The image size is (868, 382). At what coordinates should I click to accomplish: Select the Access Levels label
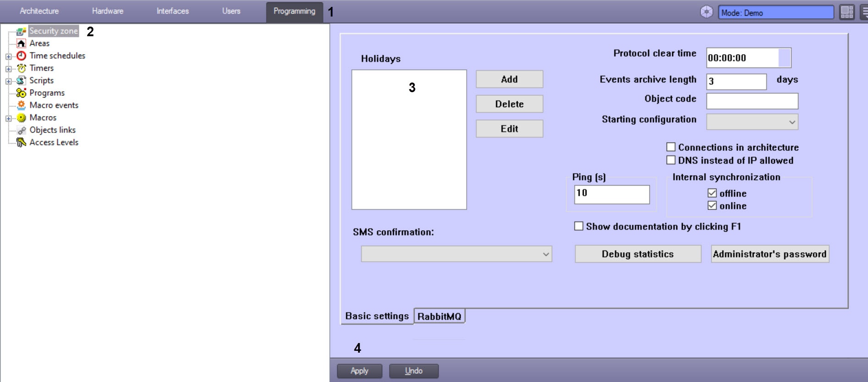[54, 143]
